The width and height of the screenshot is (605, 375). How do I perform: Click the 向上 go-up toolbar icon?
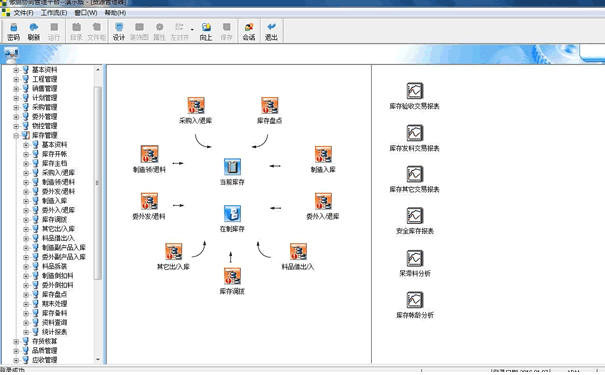click(x=206, y=31)
